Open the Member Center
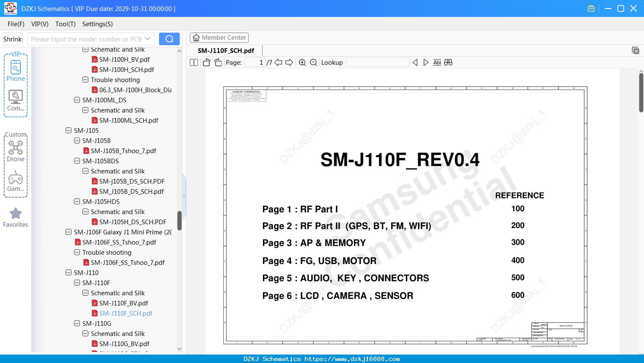644x363 pixels. coord(219,38)
